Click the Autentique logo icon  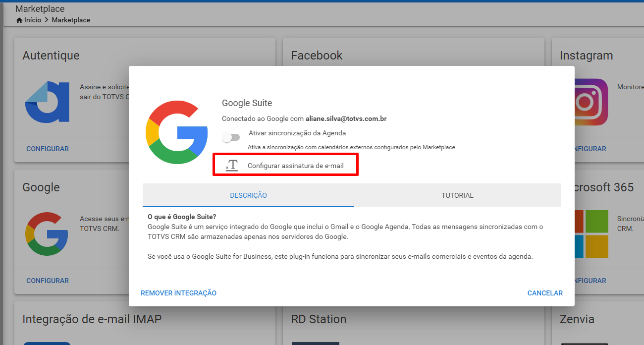[x=47, y=101]
